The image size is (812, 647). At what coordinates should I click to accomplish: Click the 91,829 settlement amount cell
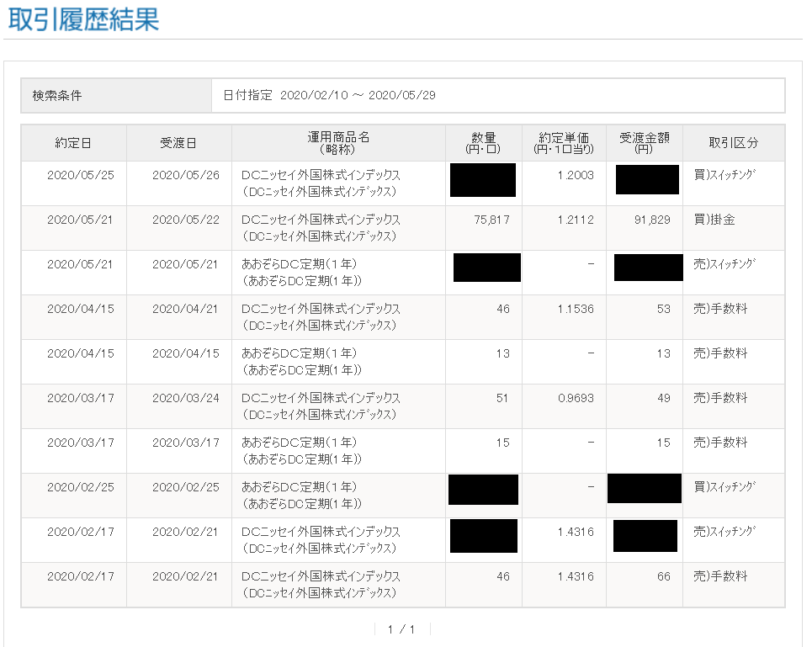[x=652, y=220]
